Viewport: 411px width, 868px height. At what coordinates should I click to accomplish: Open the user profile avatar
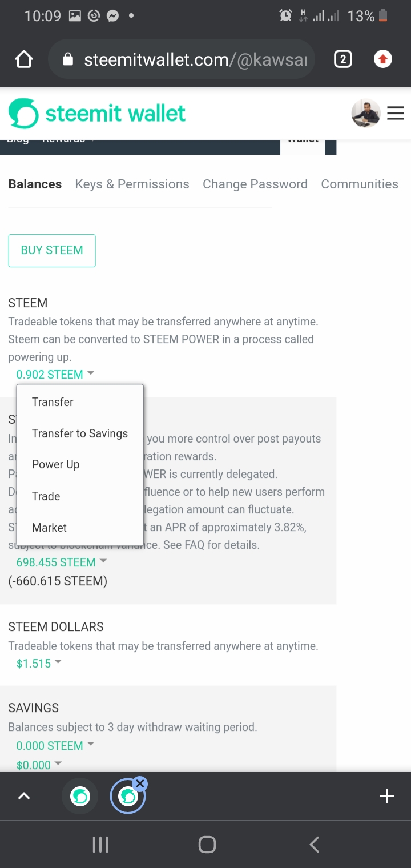click(365, 114)
